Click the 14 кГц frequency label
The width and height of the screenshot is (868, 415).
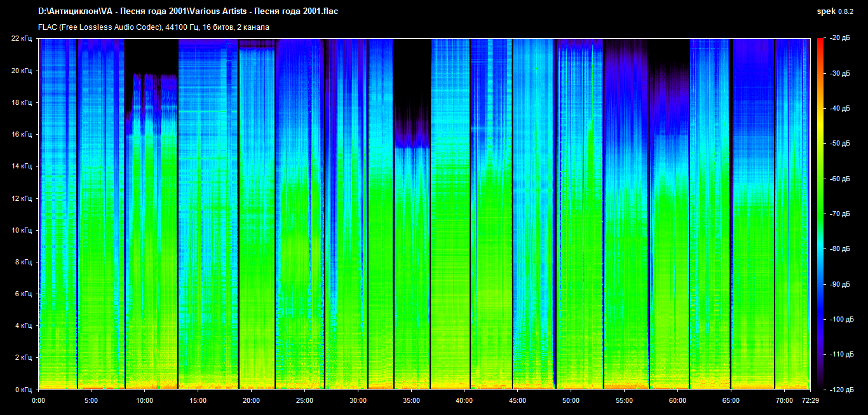23,166
